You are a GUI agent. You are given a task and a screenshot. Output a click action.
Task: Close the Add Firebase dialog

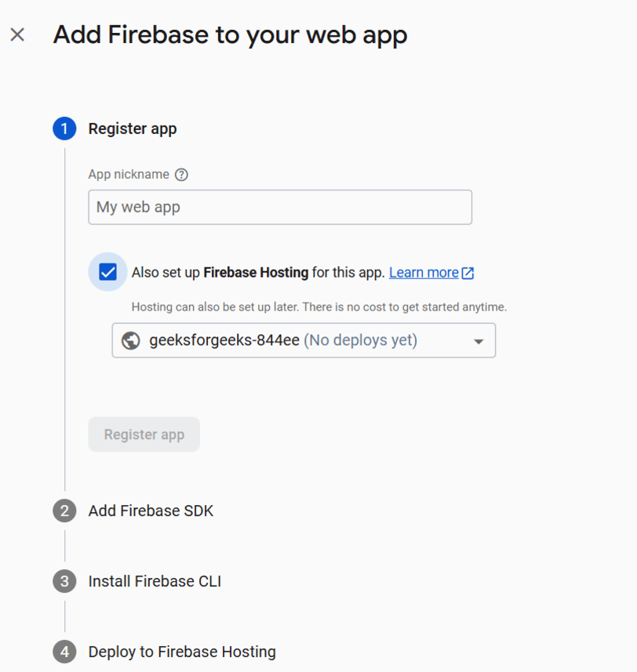point(17,35)
